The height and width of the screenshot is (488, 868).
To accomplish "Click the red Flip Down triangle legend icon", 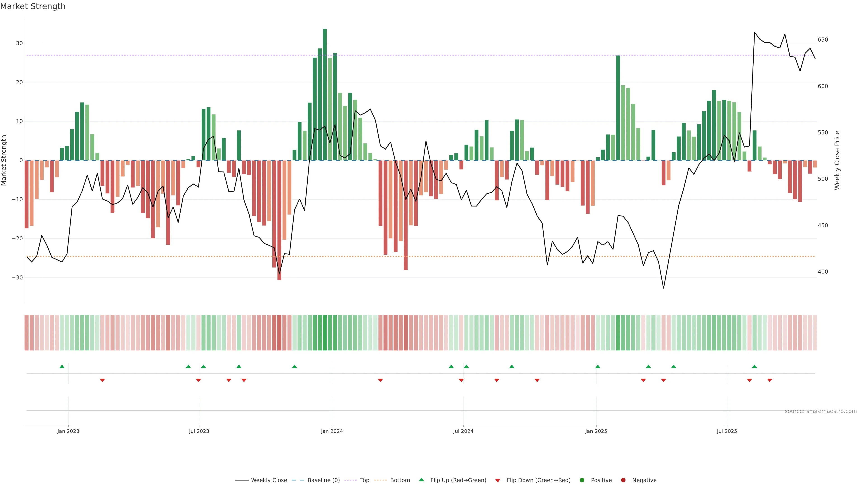I will [x=497, y=480].
